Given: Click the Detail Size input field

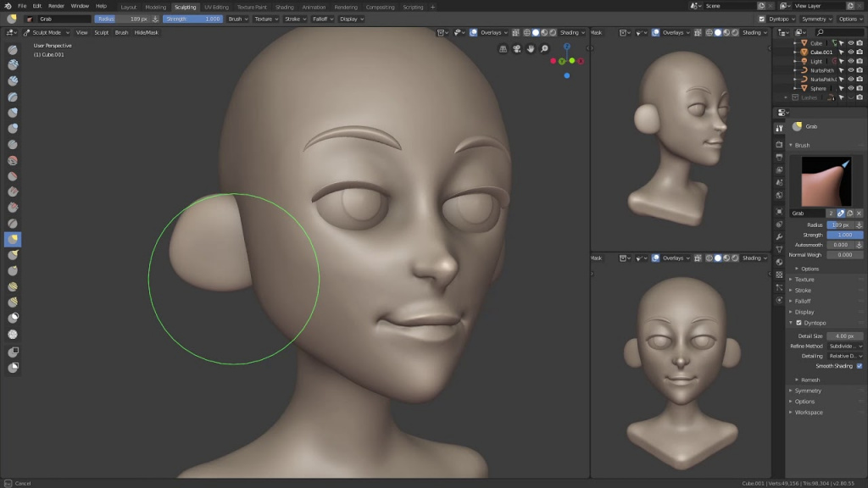Looking at the screenshot, I should (x=845, y=335).
